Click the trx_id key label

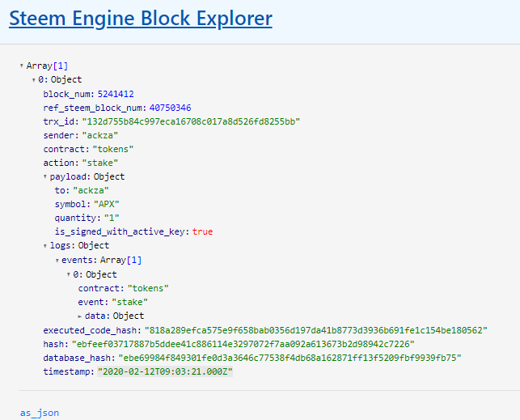[x=61, y=121]
